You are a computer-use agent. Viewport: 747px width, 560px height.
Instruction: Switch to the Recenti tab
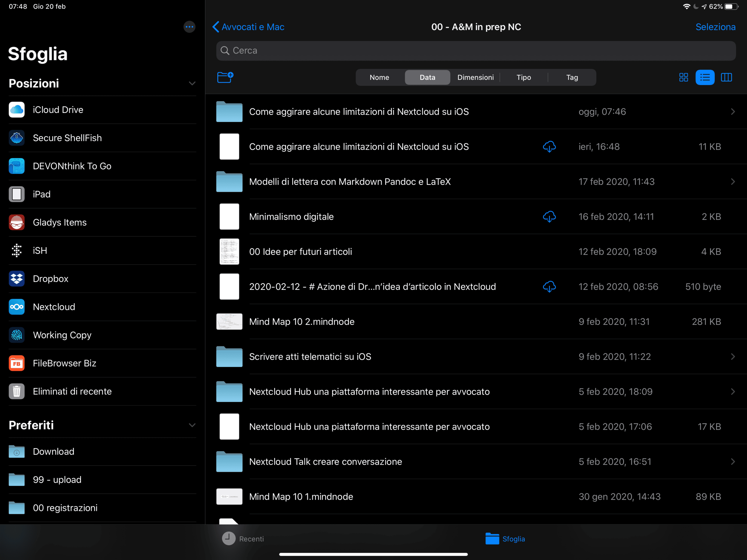[x=243, y=539]
